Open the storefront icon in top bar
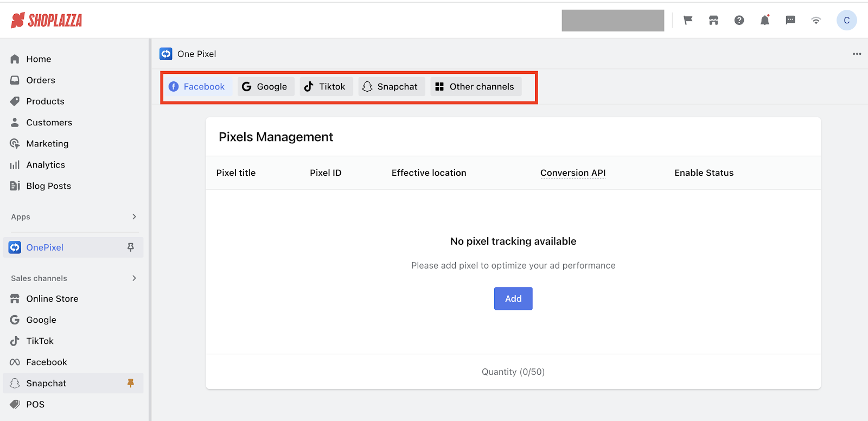 (713, 20)
